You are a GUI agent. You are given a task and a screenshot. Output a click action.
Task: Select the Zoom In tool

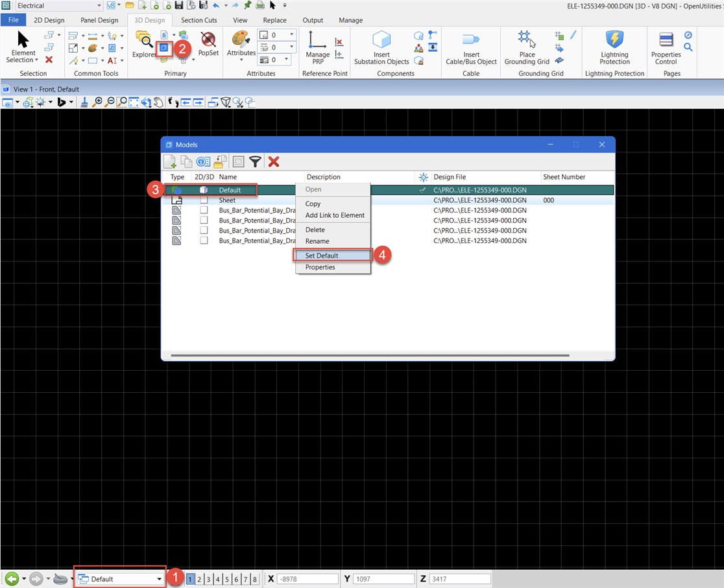(97, 102)
